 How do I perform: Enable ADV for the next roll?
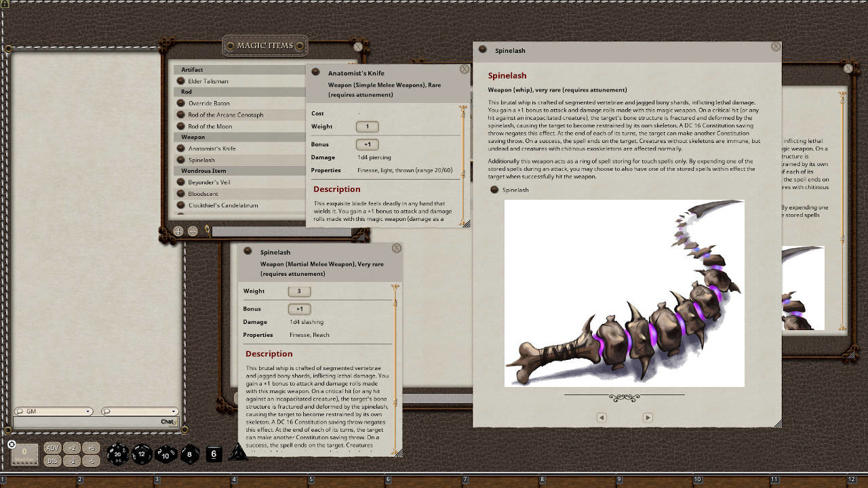pos(52,449)
